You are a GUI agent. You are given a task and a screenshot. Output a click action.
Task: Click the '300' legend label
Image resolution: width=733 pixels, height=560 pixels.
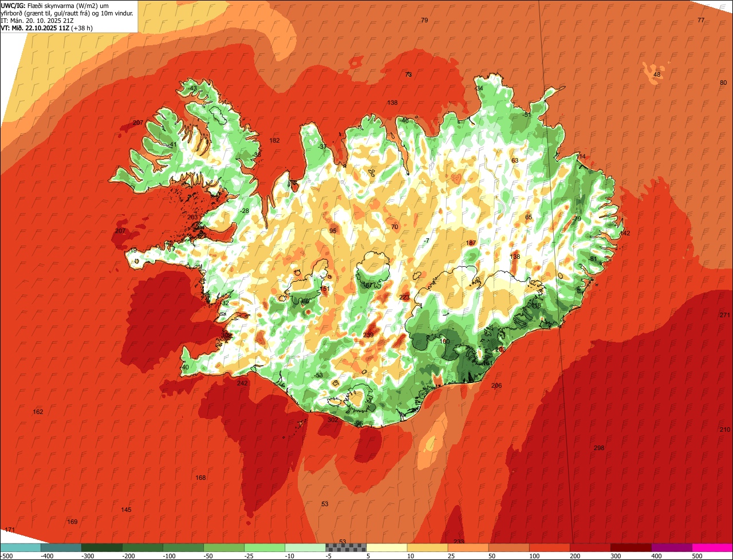616,555
